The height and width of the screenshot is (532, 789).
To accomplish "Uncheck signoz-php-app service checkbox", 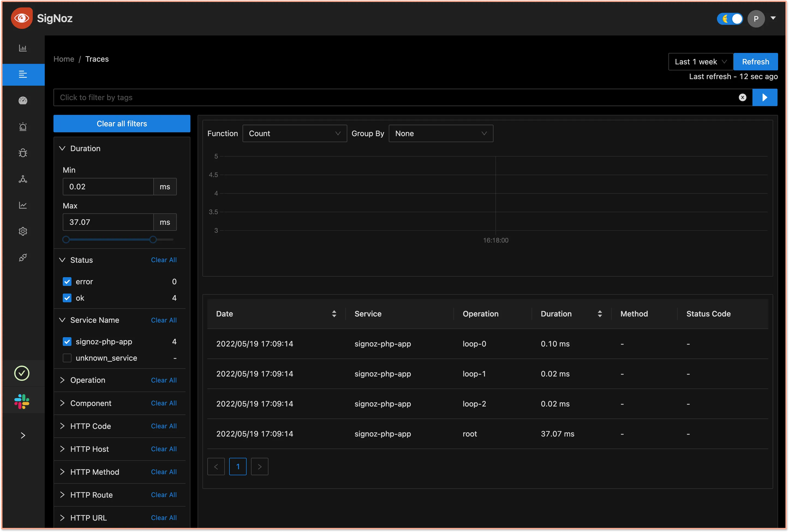I will [67, 342].
